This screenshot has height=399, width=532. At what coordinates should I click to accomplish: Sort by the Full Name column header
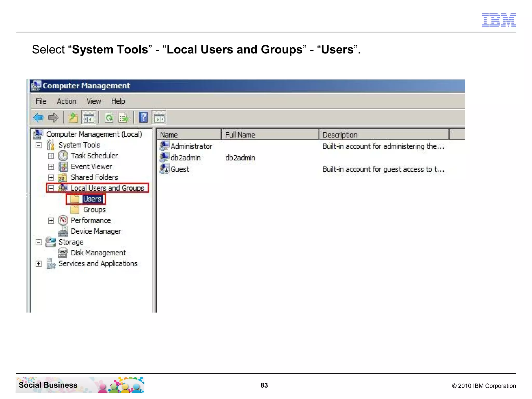point(270,135)
